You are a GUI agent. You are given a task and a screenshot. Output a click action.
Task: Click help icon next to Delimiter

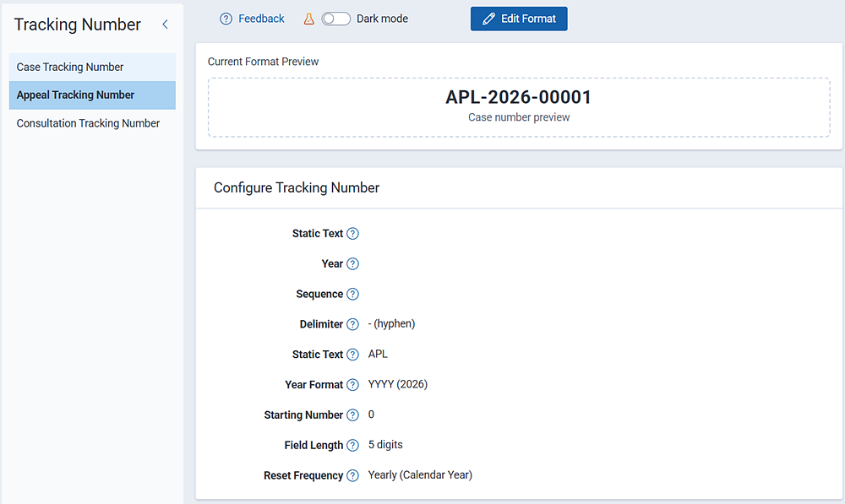(x=352, y=324)
